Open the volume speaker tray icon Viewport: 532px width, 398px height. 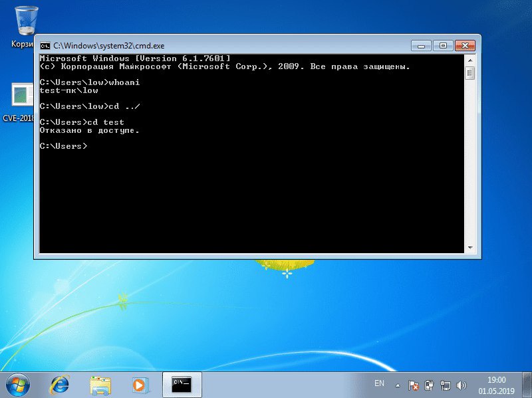[x=461, y=385]
